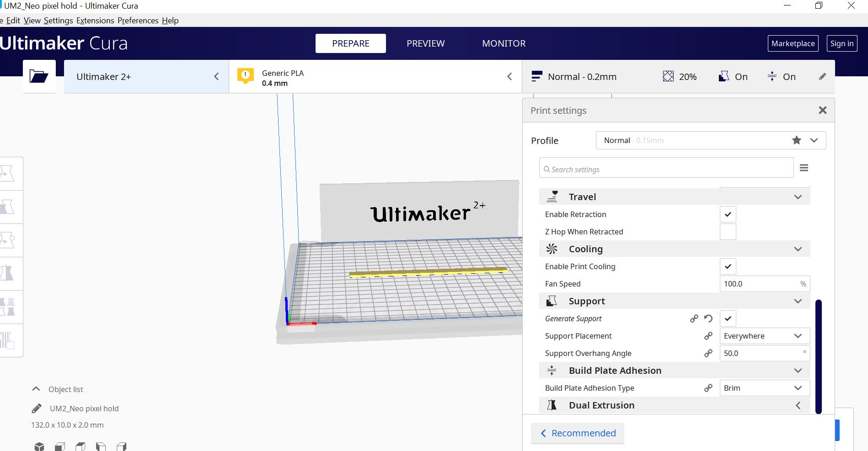This screenshot has height=451, width=868.
Task: Open the Profile dropdown
Action: tap(711, 140)
